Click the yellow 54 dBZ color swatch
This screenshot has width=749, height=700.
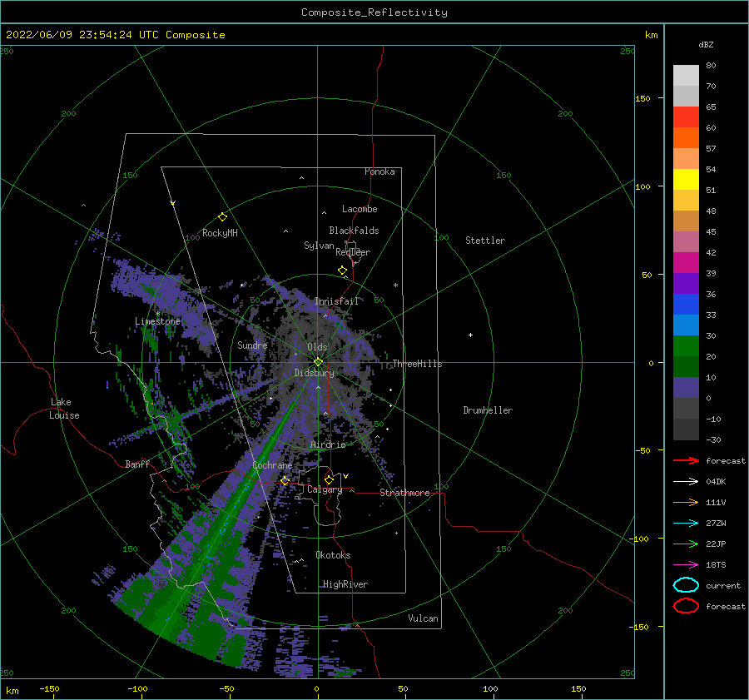click(686, 179)
